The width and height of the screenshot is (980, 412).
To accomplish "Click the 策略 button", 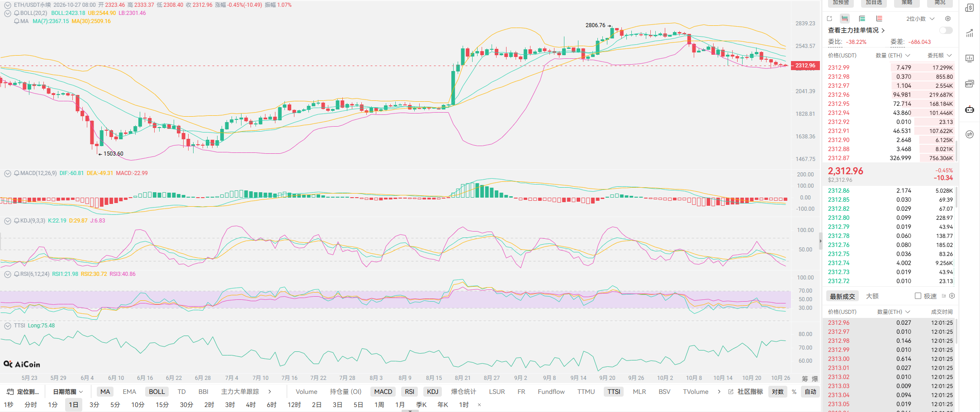I will tap(907, 3).
